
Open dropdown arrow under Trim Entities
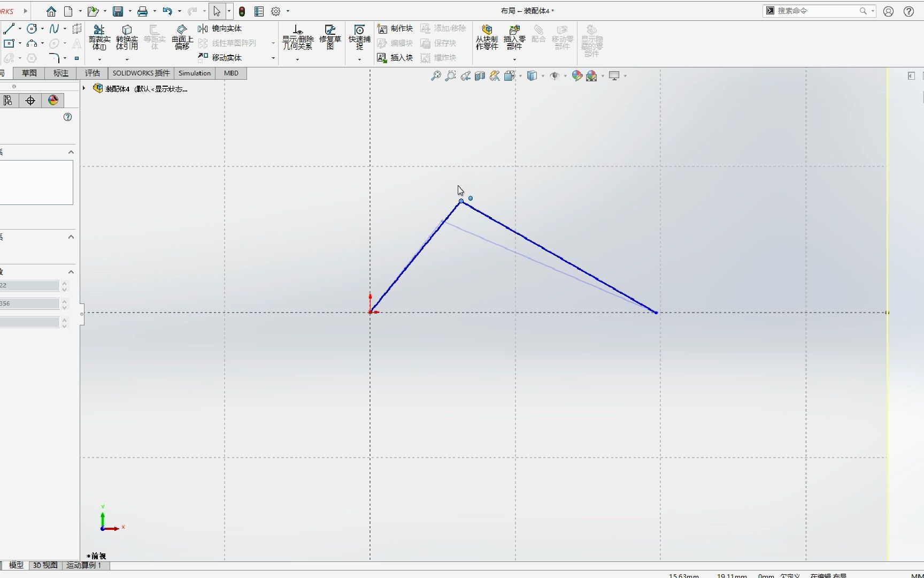tap(99, 59)
